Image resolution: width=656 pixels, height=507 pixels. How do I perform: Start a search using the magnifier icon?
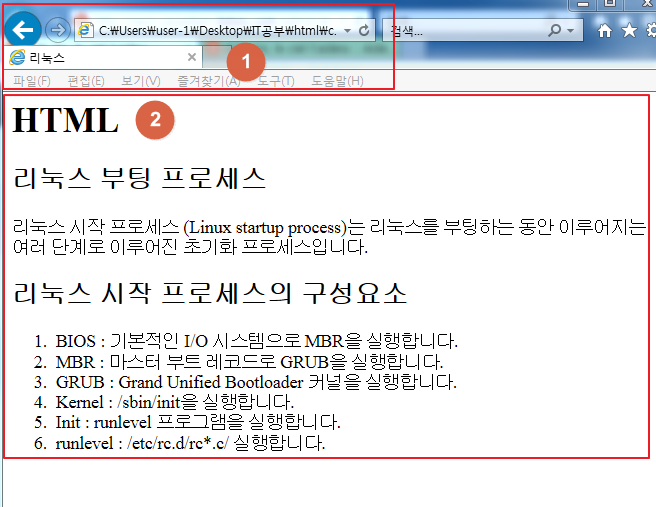554,30
